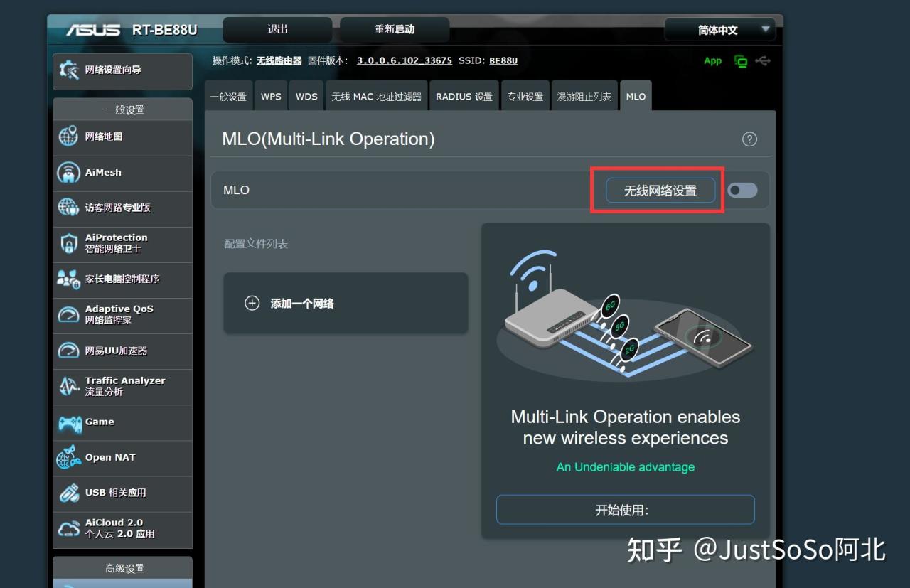
Task: Click the NetEase UU accelerator icon
Action: [x=68, y=351]
